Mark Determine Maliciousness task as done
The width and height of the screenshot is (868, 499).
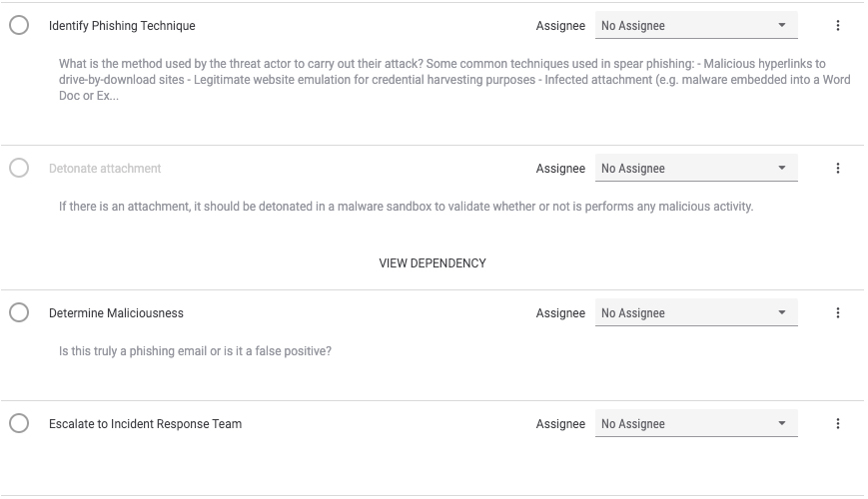(19, 312)
